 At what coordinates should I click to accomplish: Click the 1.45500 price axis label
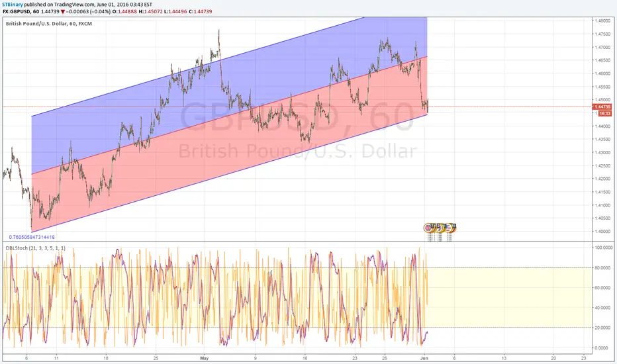coord(602,87)
